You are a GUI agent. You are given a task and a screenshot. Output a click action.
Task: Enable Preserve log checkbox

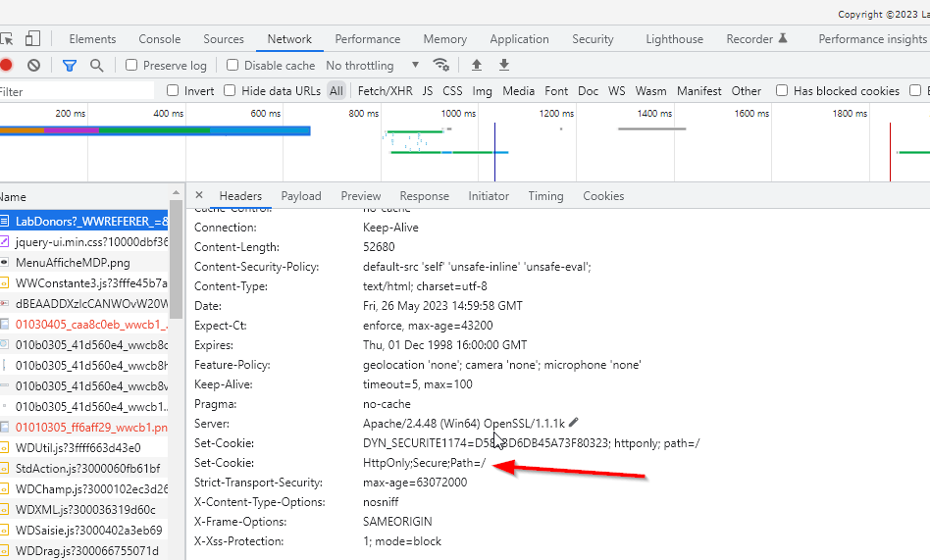click(x=131, y=66)
